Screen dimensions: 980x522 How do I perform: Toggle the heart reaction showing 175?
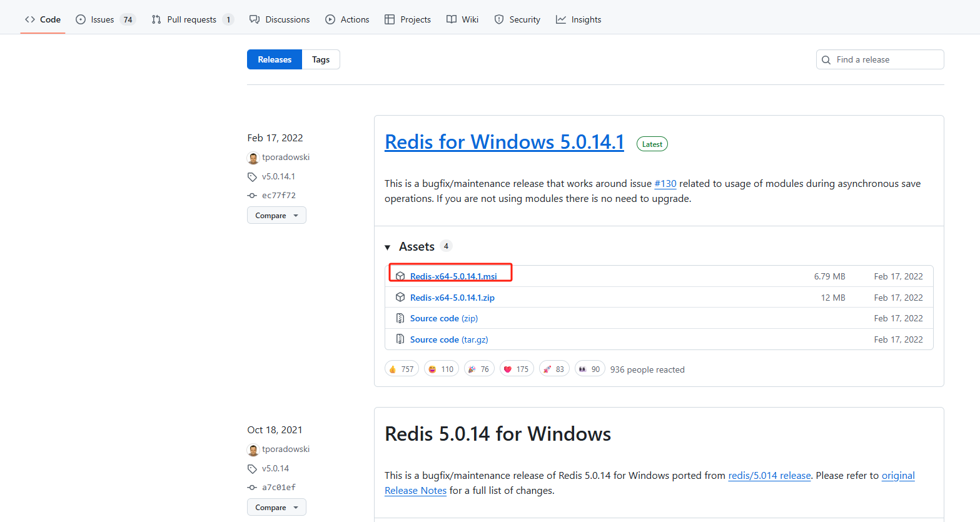pyautogui.click(x=517, y=369)
